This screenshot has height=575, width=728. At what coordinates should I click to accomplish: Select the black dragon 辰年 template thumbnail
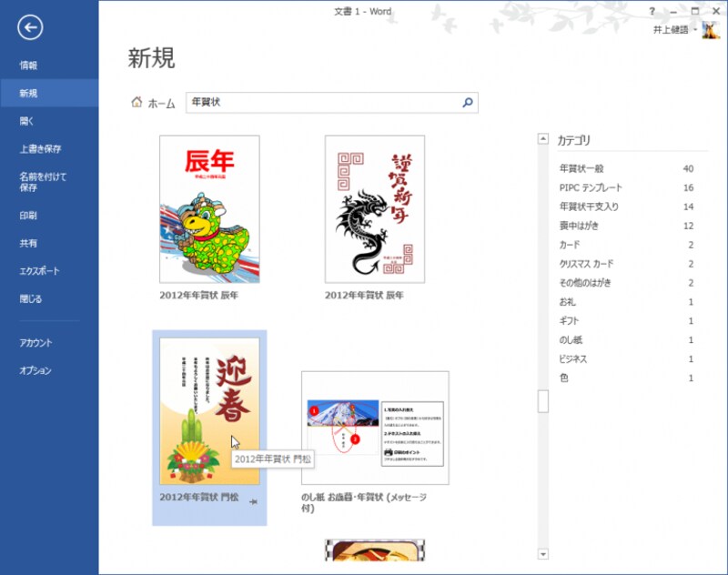pyautogui.click(x=375, y=209)
